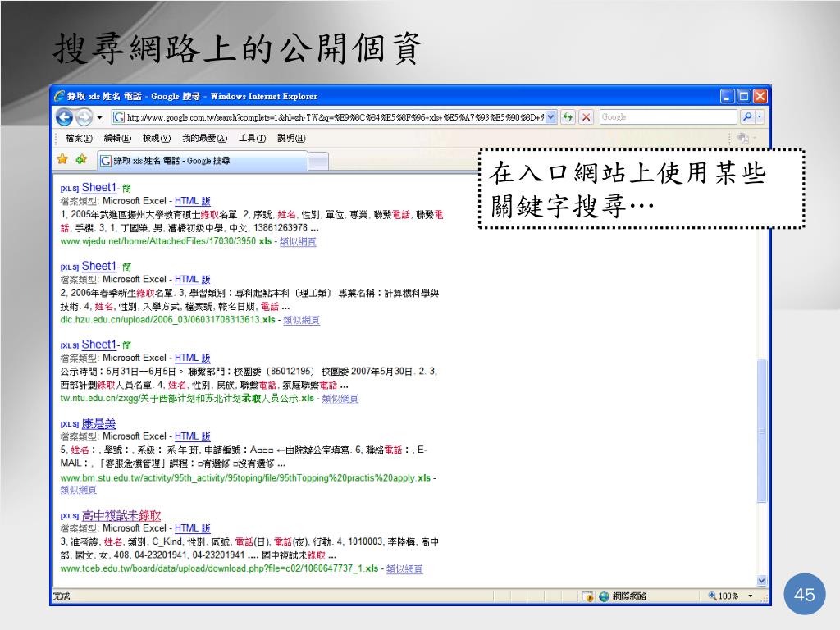840x630 pixels.
Task: Open HTML 版 for the 康是美 result
Action: [x=192, y=436]
